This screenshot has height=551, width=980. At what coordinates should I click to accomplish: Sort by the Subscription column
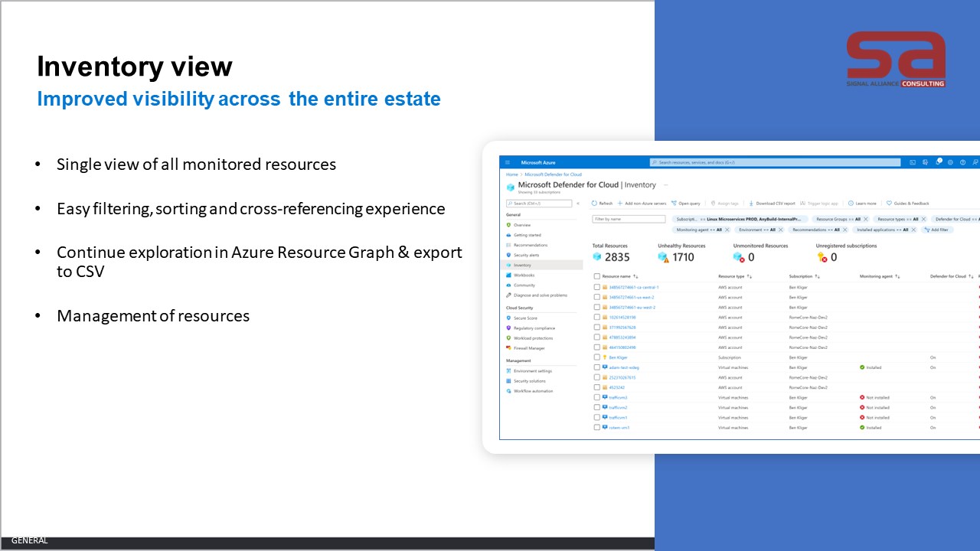[805, 276]
